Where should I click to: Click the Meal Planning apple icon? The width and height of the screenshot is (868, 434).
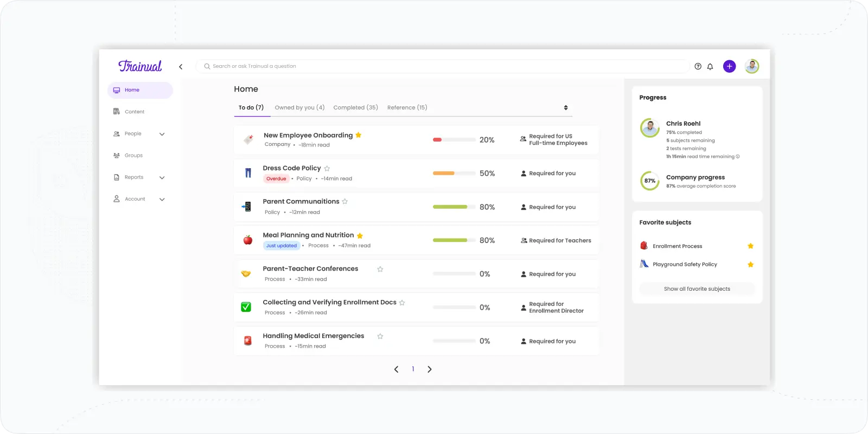click(248, 240)
